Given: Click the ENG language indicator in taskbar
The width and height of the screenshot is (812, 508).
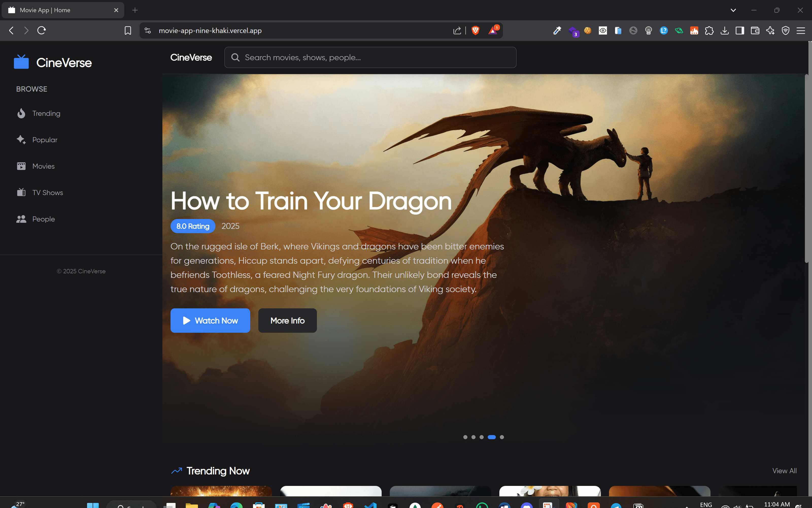Looking at the screenshot, I should (706, 505).
